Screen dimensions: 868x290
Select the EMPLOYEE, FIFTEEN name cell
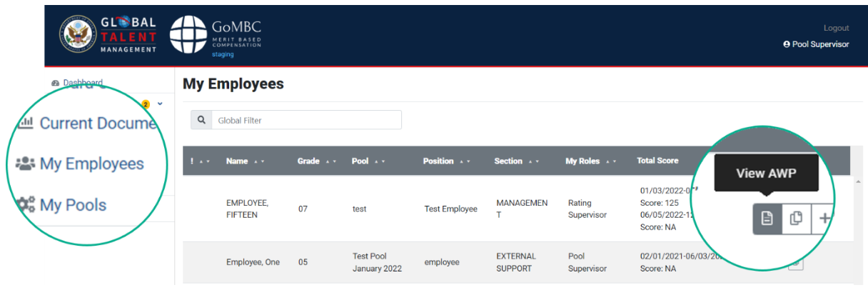[x=247, y=209]
